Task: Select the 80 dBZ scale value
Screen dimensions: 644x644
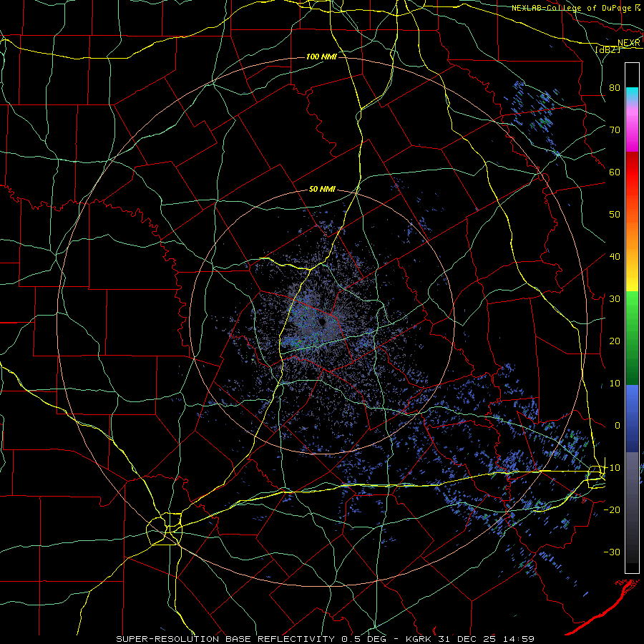Action: (615, 88)
